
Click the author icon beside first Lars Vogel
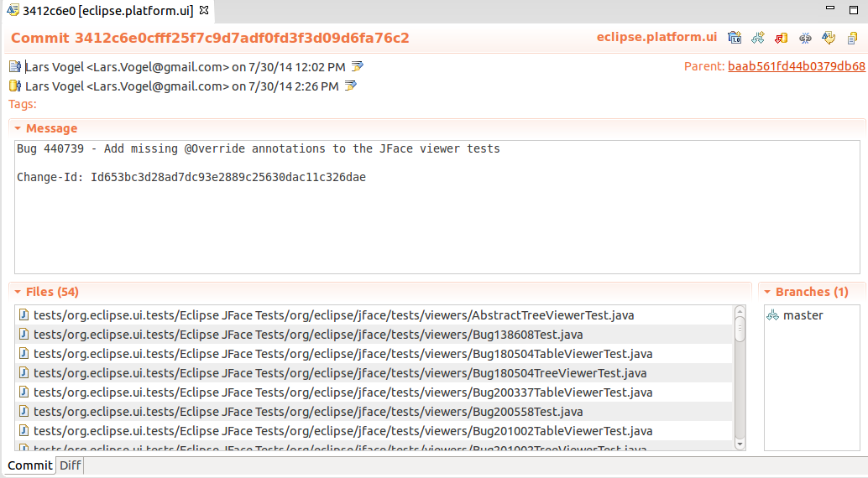click(x=15, y=67)
